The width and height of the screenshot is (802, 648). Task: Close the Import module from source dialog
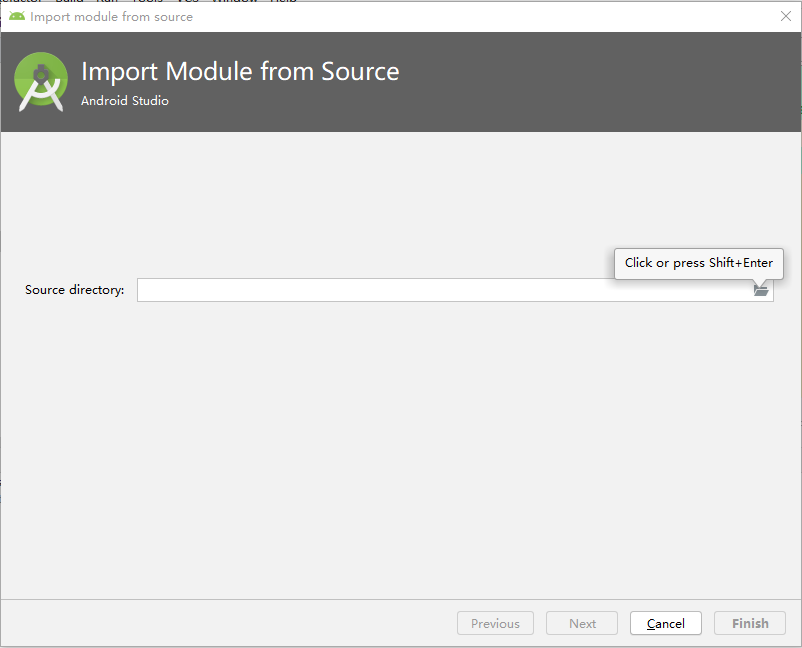(x=786, y=16)
